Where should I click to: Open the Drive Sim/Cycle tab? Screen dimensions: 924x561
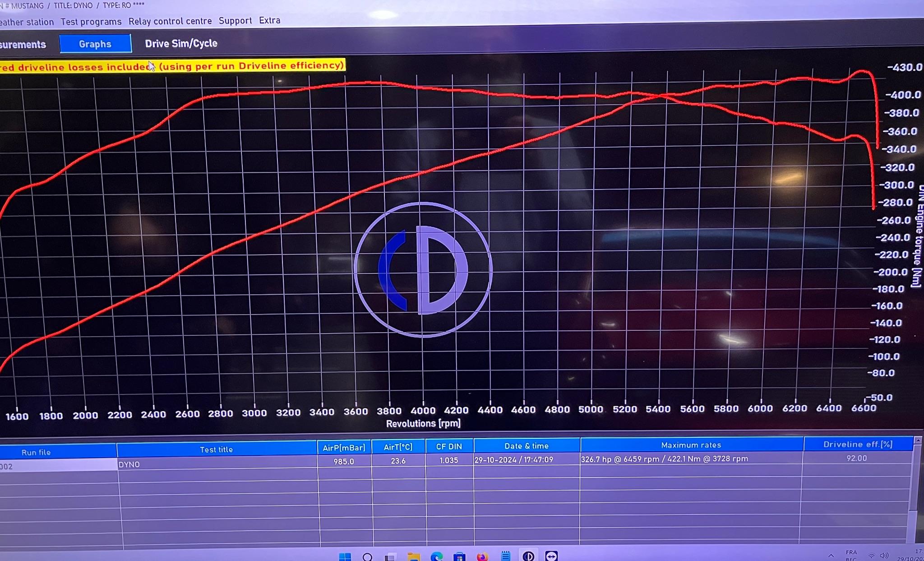click(x=181, y=43)
